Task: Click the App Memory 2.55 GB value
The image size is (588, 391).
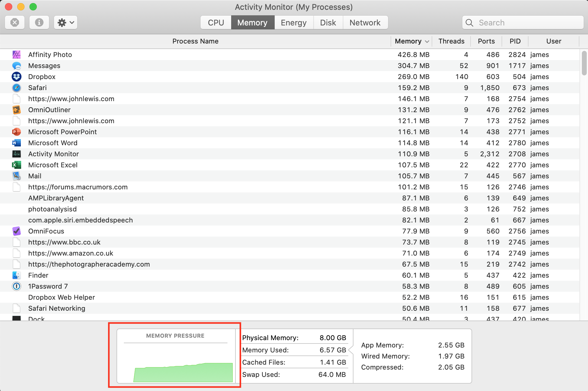Action: click(x=451, y=345)
